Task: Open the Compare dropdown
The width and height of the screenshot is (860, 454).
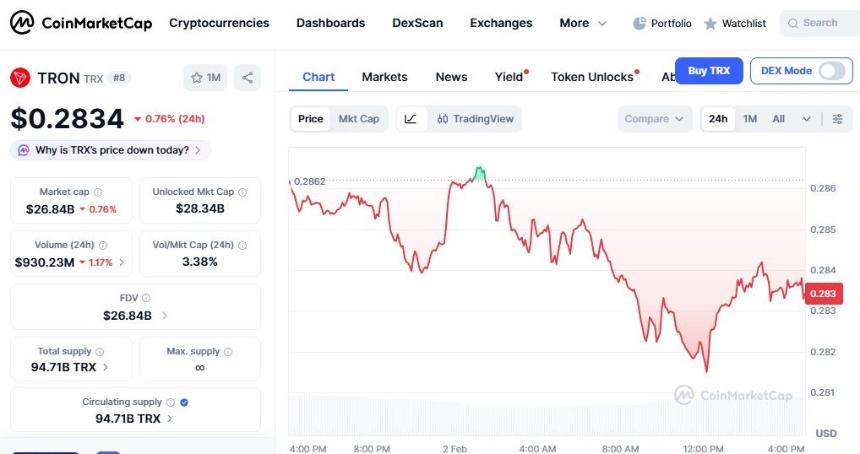Action: 656,119
